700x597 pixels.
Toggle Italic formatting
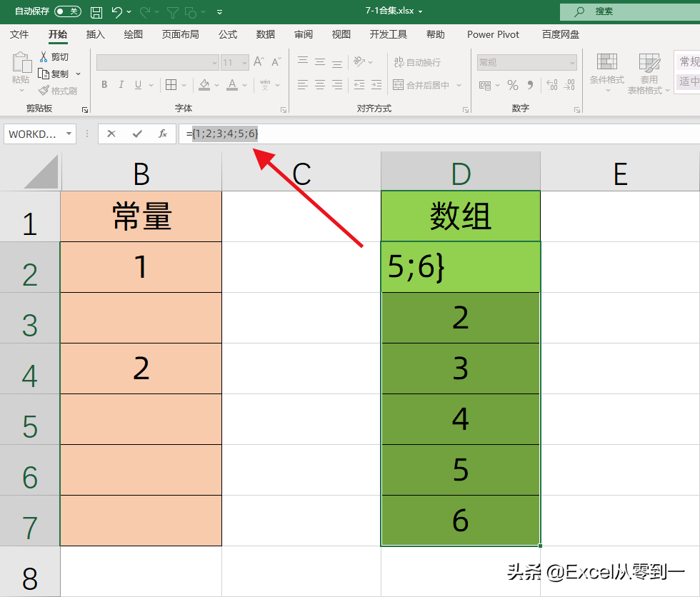(x=121, y=84)
